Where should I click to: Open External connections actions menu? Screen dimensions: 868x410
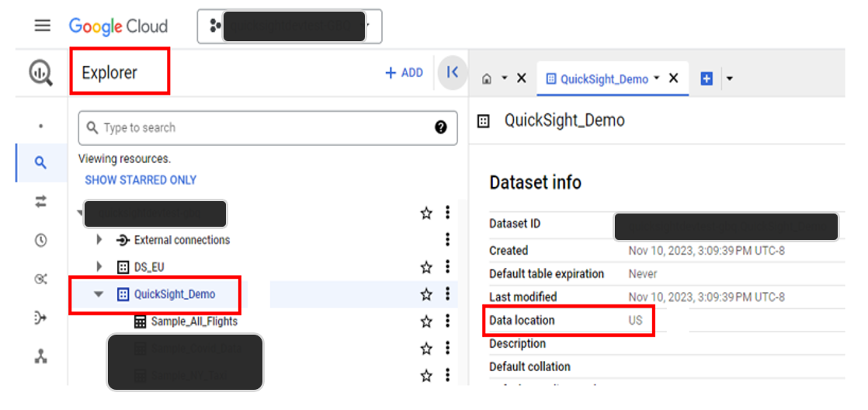point(447,240)
